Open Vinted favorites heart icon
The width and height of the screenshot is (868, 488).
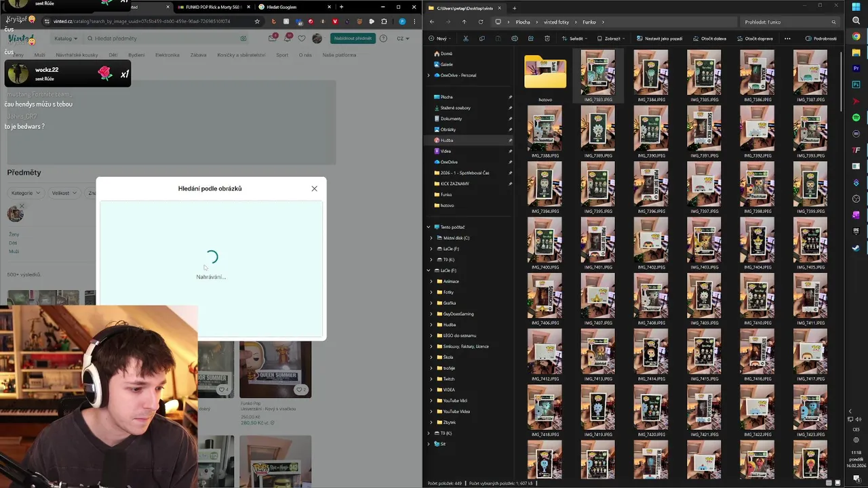tap(301, 39)
